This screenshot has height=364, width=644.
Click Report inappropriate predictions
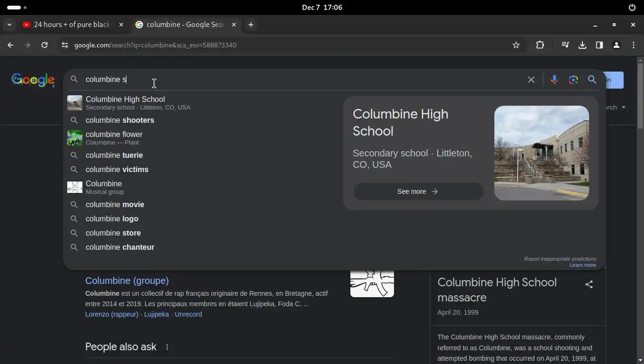[x=560, y=259]
